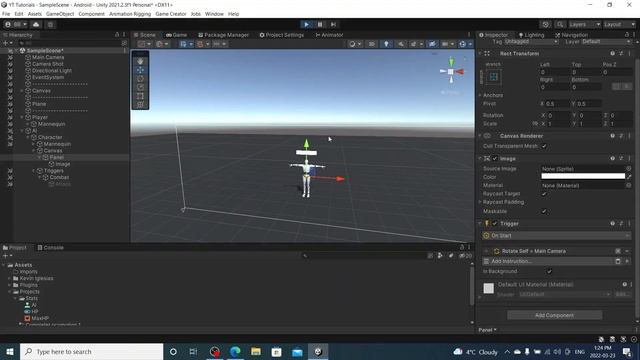Use the Color eyedropper icon

(629, 176)
